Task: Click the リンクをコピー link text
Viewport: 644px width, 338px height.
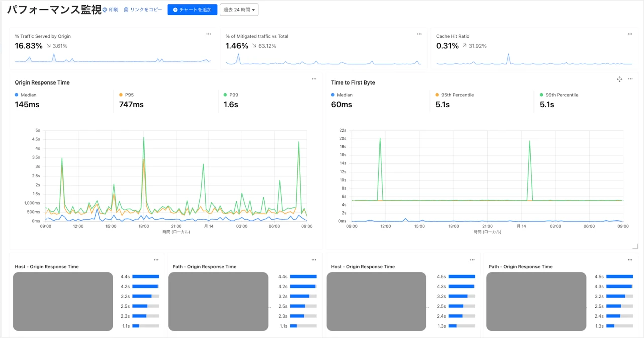Action: click(146, 10)
